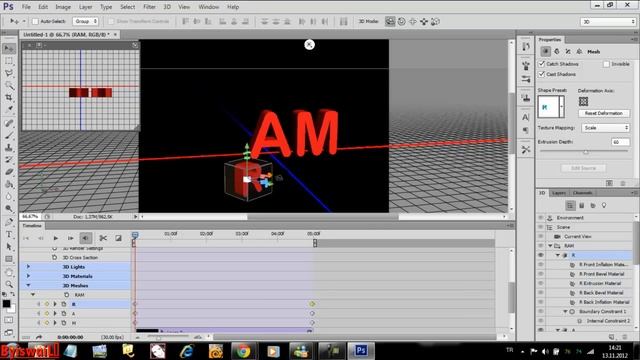Select the Lasso tool

pyautogui.click(x=9, y=73)
